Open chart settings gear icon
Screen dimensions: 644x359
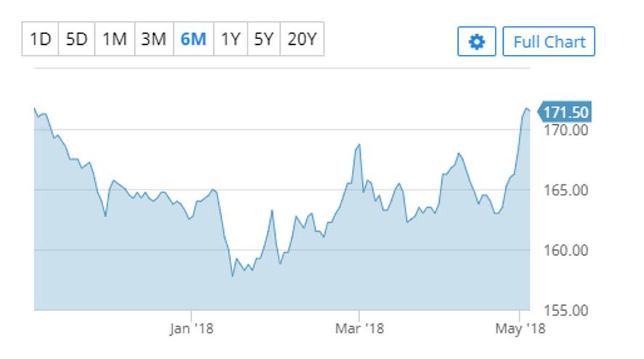[476, 42]
